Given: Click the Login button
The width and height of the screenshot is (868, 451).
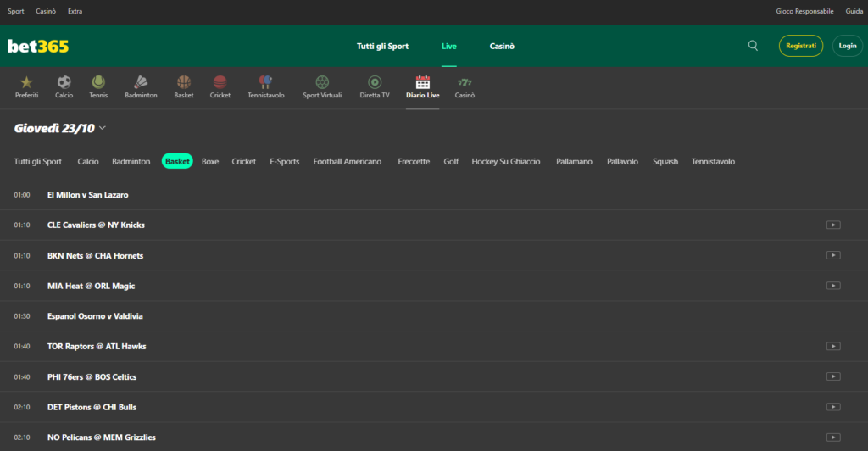Looking at the screenshot, I should coord(847,46).
